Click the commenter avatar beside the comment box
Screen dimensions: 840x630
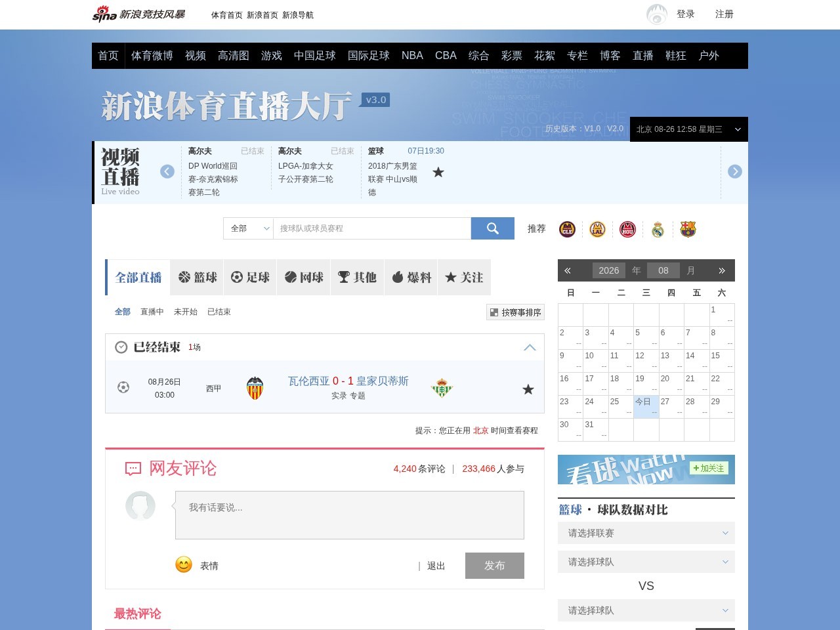[140, 505]
